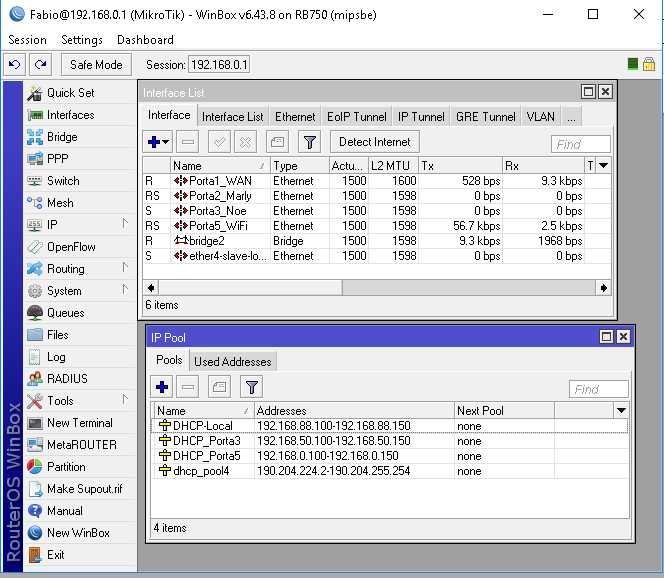Screen dimensions: 664x578
Task: Click the horizontal scrollbar left arrow
Action: coord(151,288)
